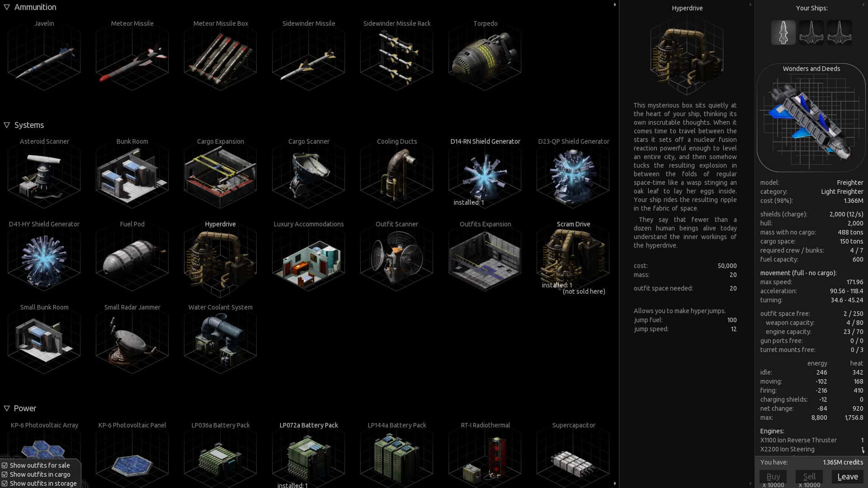Collapse the Power section
The width and height of the screenshot is (868, 488).
pyautogui.click(x=7, y=408)
